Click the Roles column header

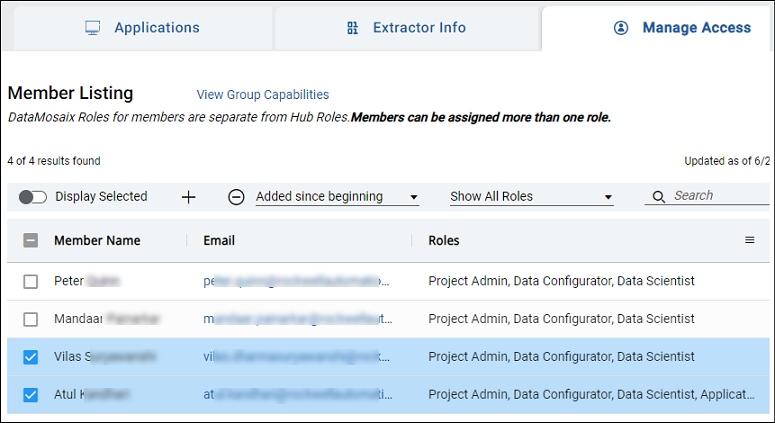[444, 241]
